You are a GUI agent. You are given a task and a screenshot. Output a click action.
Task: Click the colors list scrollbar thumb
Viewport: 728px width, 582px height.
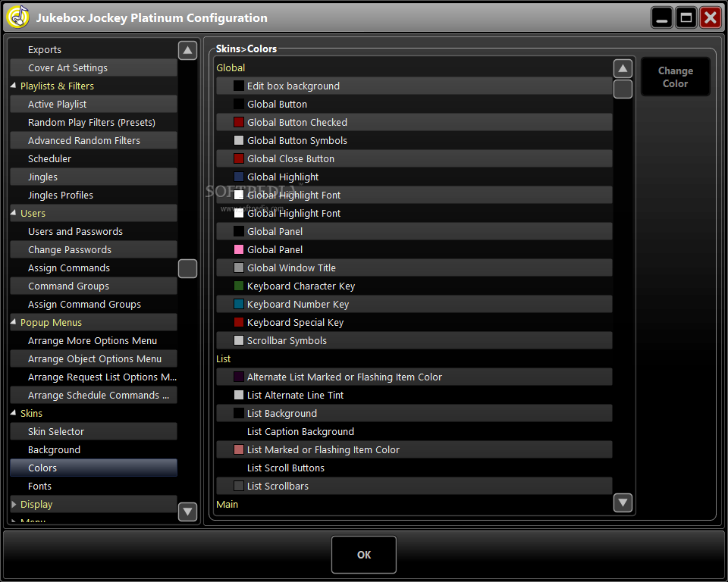point(623,89)
